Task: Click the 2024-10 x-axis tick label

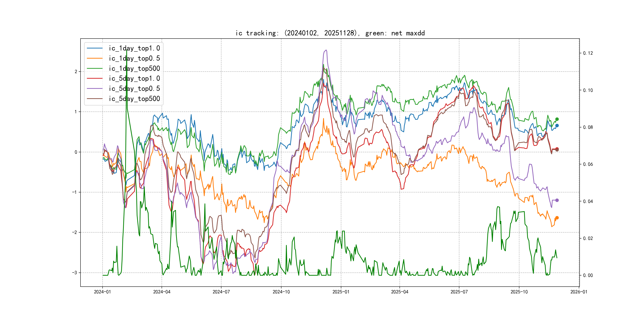Action: pos(281,292)
